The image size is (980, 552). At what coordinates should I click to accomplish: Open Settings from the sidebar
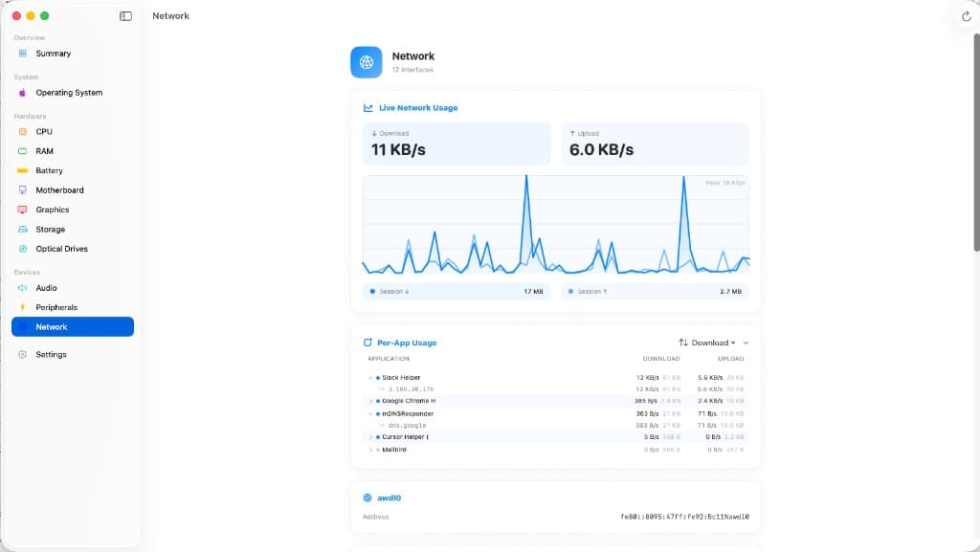(73, 354)
